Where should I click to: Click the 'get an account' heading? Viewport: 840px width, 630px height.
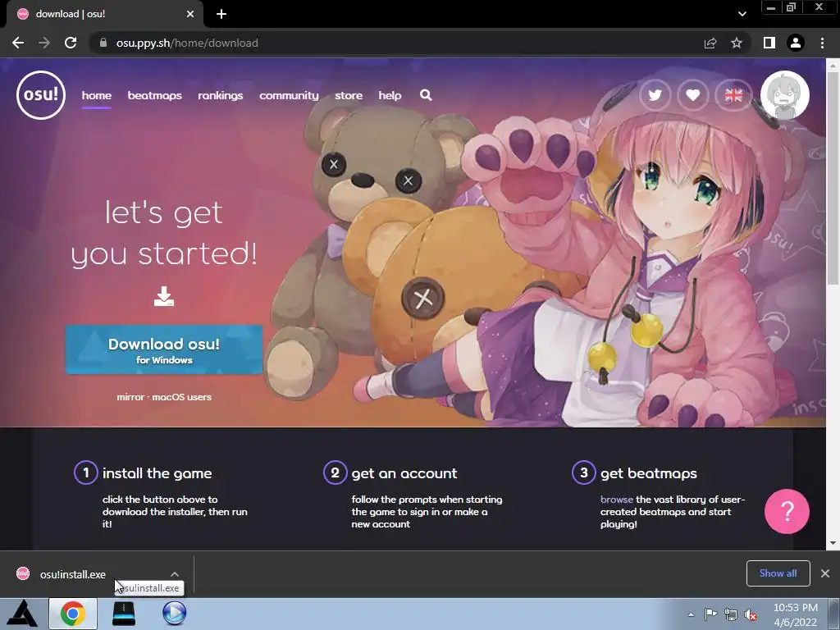tap(404, 473)
